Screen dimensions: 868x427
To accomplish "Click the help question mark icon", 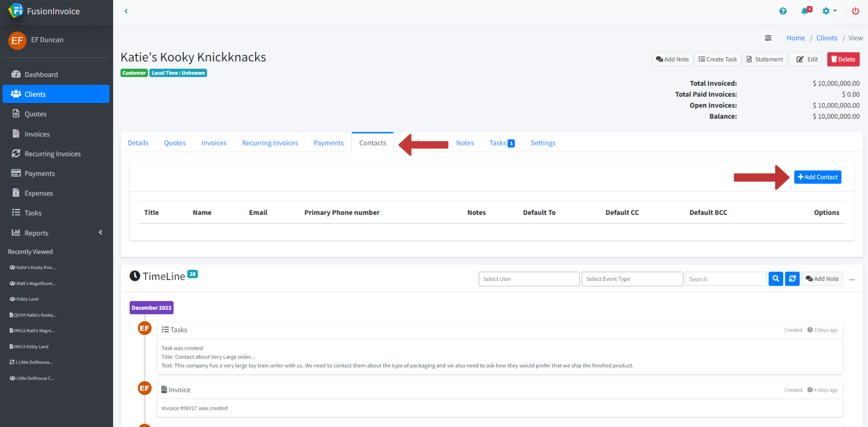I will (782, 11).
